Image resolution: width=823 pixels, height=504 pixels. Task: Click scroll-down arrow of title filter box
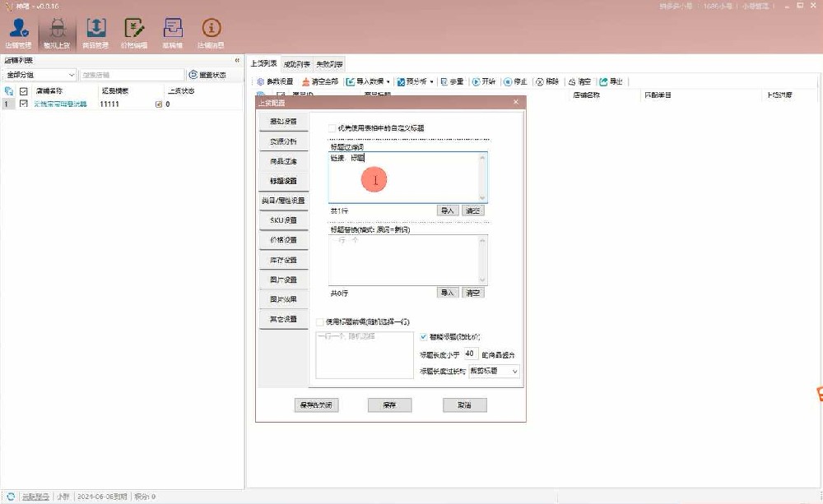[483, 198]
